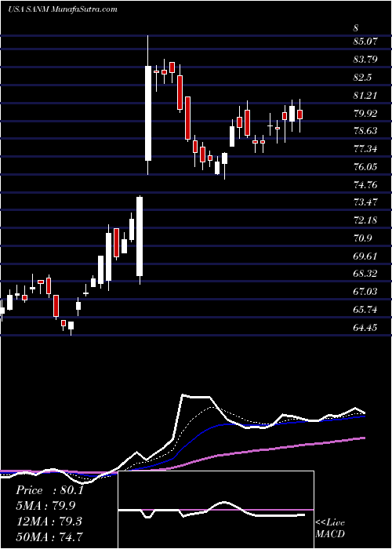Click the 79.92 price axis label

point(366,114)
